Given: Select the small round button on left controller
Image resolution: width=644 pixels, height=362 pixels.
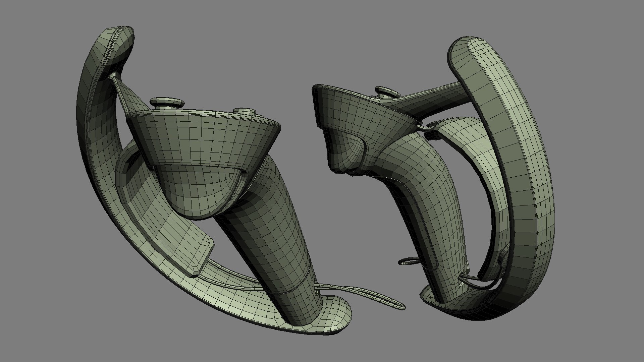Looking at the screenshot, I should [x=244, y=112].
